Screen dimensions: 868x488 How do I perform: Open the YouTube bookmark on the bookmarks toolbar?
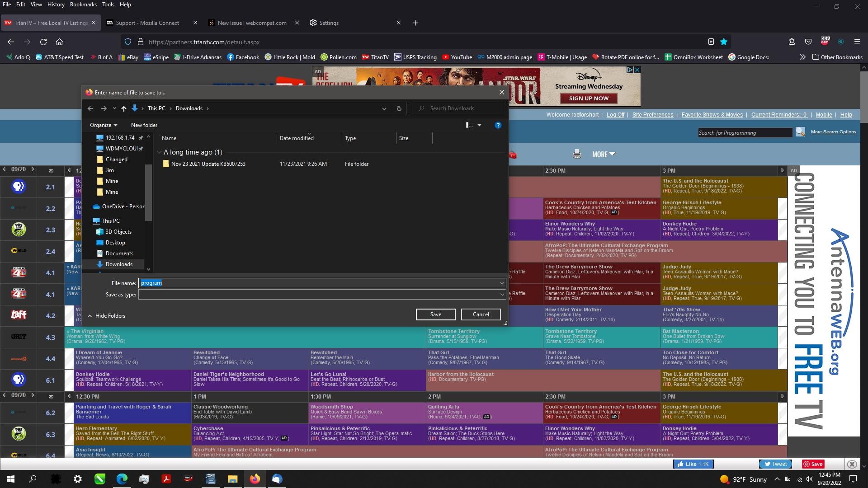pyautogui.click(x=457, y=57)
